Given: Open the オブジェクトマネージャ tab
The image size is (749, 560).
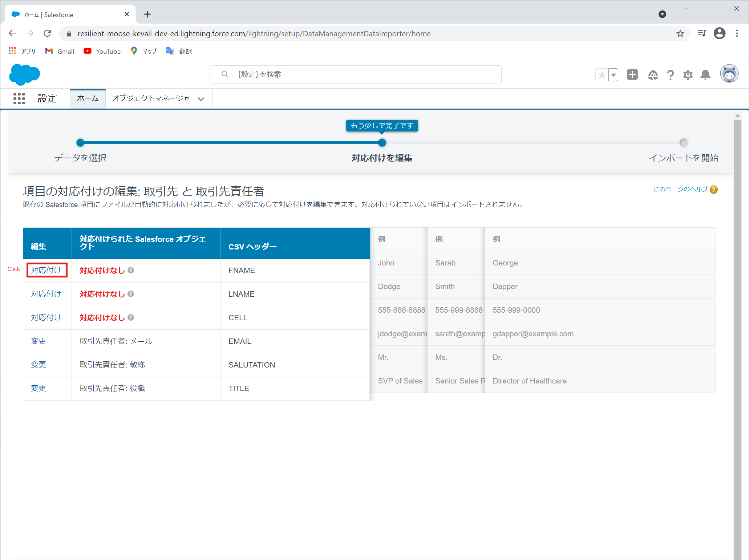Looking at the screenshot, I should [151, 98].
